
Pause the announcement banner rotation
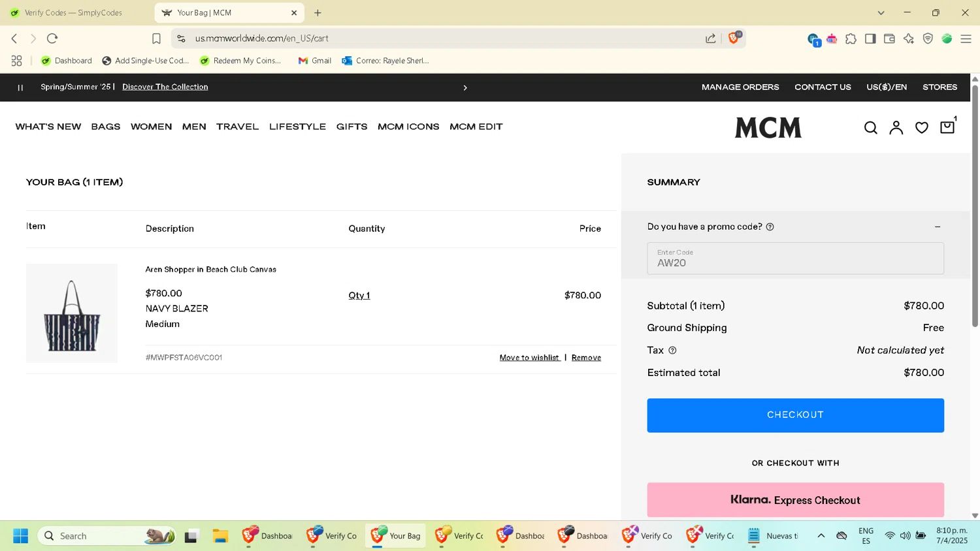coord(20,87)
